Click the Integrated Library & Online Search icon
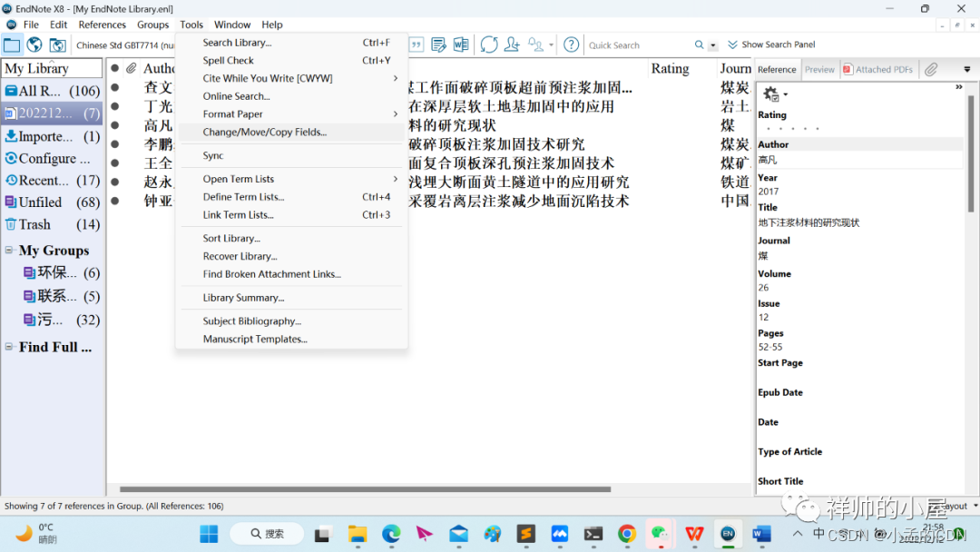The width and height of the screenshot is (980, 552). 57,45
